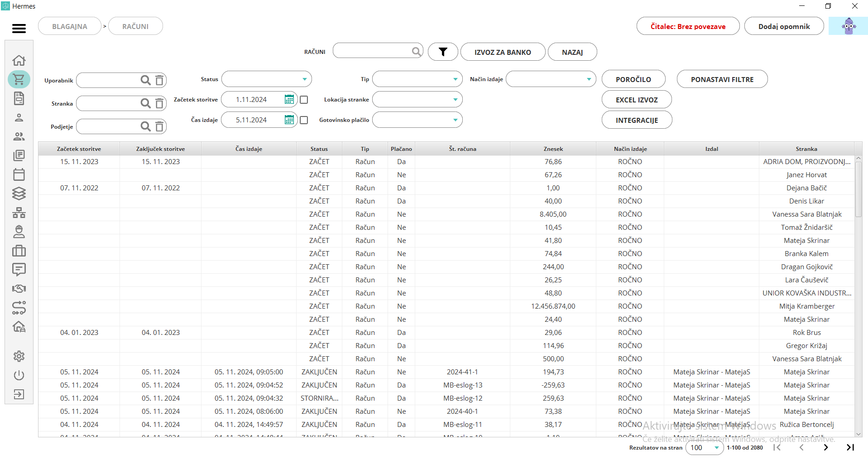Open the stacked documents sidebar icon
This screenshot has height=465, width=868.
[19, 155]
